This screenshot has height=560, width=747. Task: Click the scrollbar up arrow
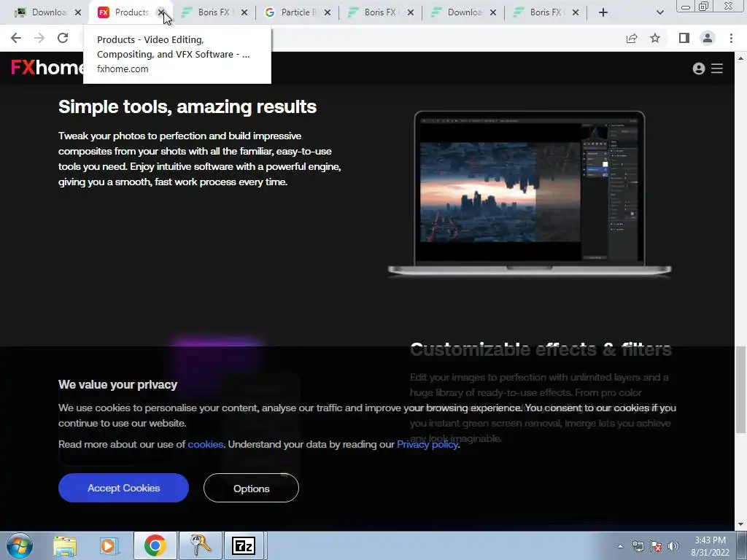(x=740, y=58)
